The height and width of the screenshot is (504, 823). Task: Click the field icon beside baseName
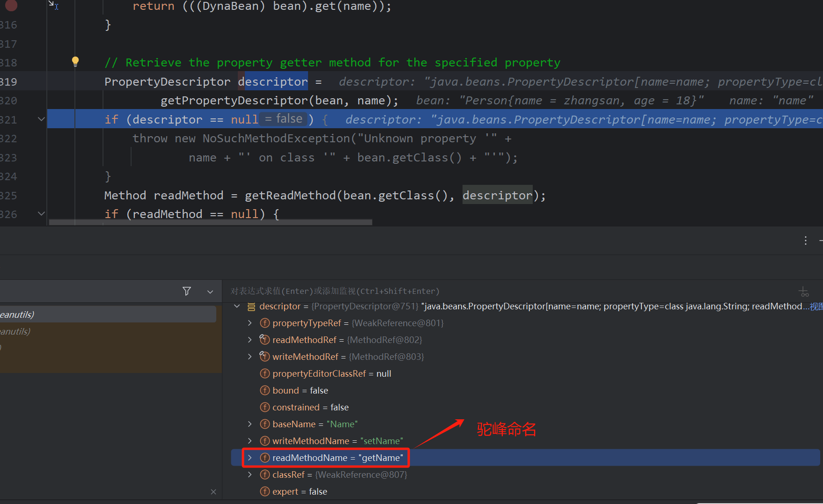tap(265, 424)
